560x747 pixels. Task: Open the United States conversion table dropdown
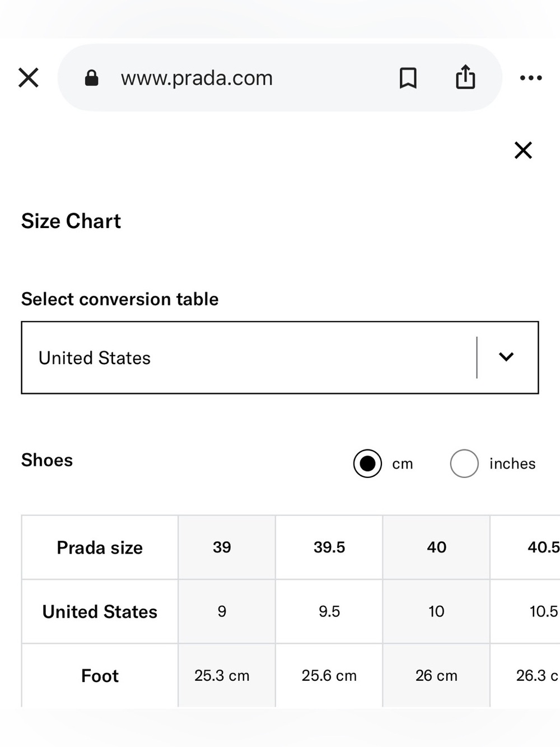point(280,358)
